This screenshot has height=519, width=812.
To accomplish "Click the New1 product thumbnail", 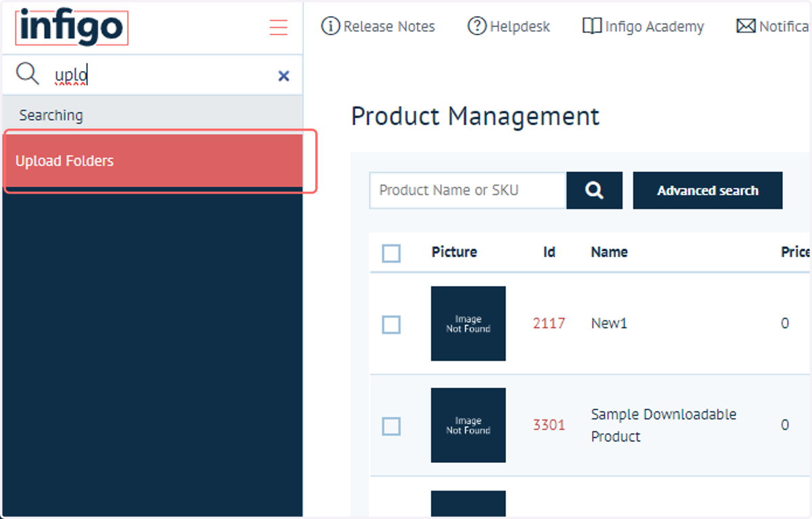I will coord(468,323).
